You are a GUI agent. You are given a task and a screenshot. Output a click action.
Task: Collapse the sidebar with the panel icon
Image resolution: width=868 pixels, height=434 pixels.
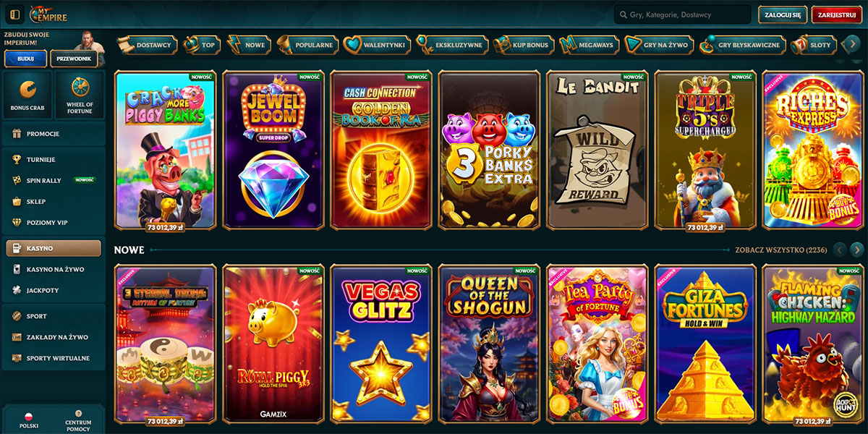15,14
